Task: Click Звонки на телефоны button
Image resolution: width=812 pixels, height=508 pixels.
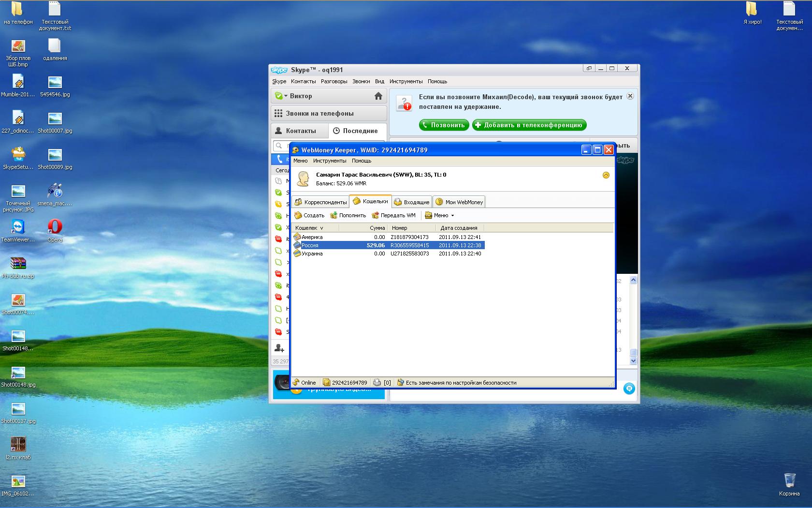Action: [329, 113]
